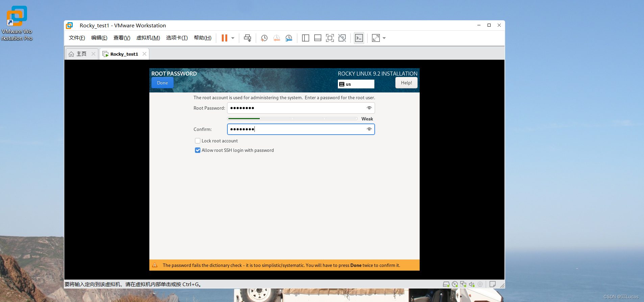Click the ROOT PASSWORD heading text
This screenshot has height=302, width=644.
click(174, 74)
